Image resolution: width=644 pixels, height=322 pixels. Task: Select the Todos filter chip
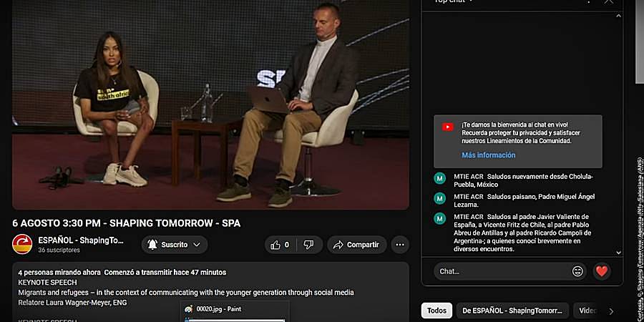(436, 311)
